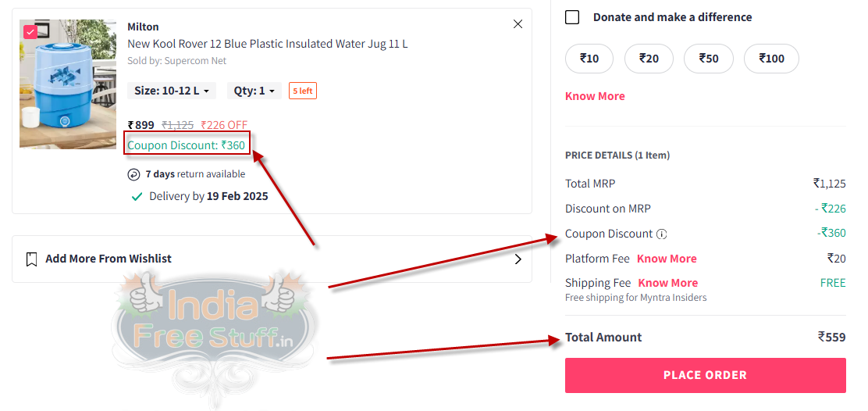Uncheck the pink item selection checkbox on product image
The height and width of the screenshot is (411, 868).
click(x=30, y=32)
